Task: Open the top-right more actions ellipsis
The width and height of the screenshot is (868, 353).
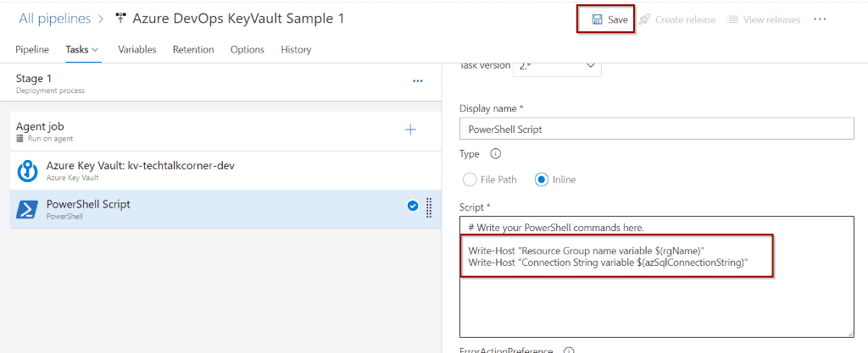Action: [x=820, y=19]
